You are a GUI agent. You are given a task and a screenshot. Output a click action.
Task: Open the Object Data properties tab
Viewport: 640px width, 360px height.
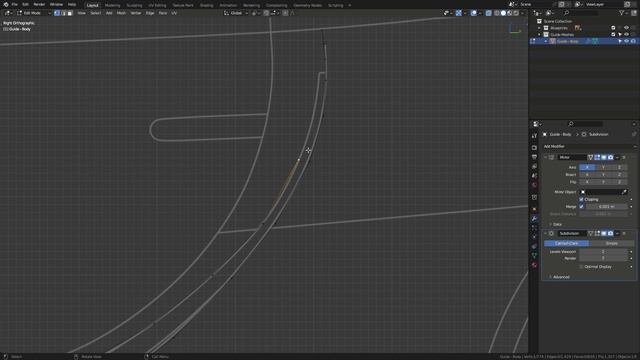[534, 256]
